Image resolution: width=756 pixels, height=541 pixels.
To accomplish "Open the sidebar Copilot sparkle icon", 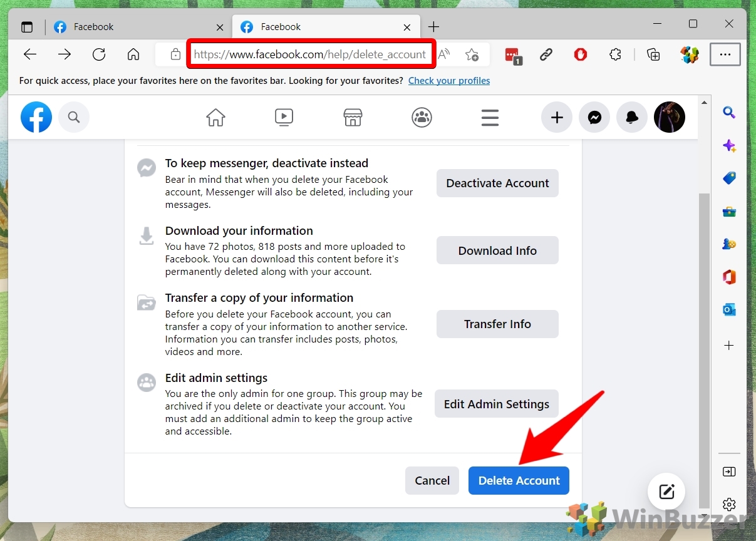I will coord(729,145).
